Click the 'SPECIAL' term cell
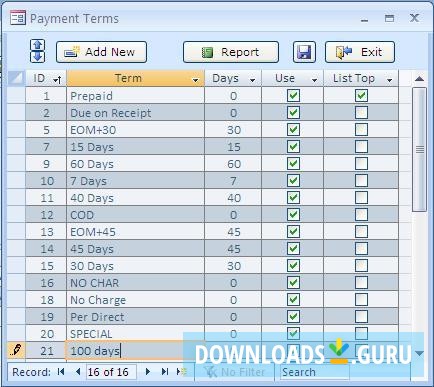Viewport: 434px width, 387px height. point(135,334)
